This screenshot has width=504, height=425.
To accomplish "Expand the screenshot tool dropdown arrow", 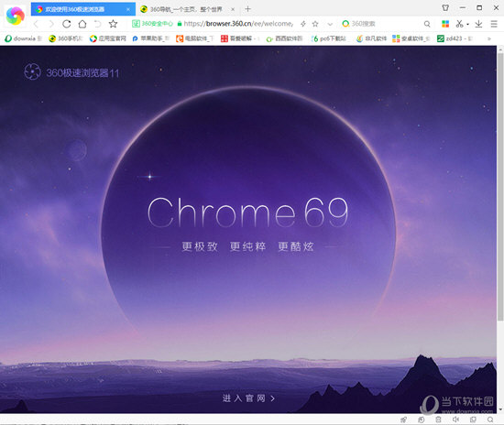I will (467, 24).
